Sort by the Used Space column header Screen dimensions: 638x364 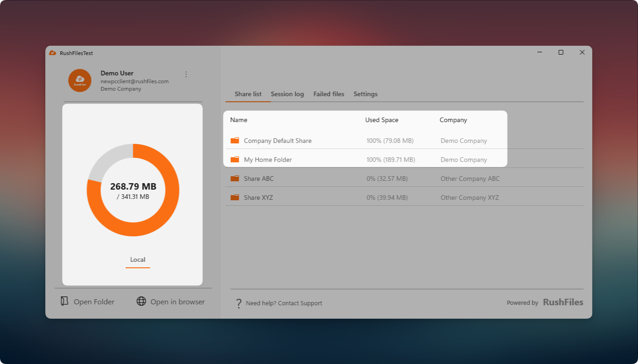(x=382, y=120)
